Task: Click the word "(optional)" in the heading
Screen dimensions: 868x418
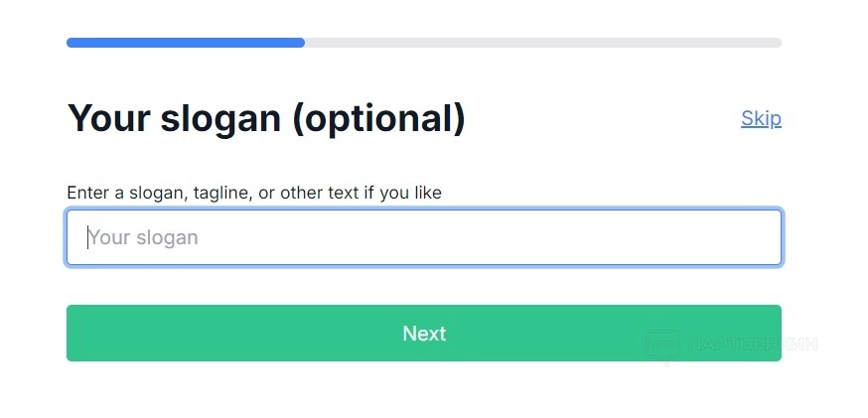Action: [x=378, y=118]
